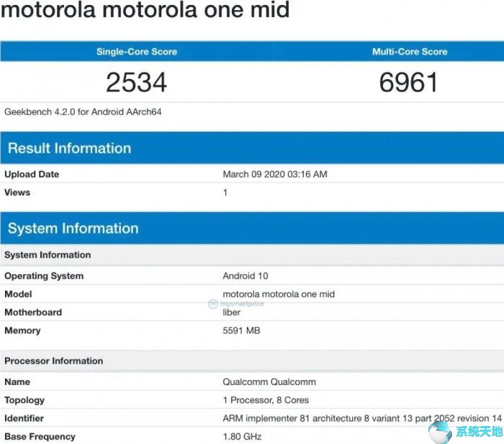Image resolution: width=504 pixels, height=444 pixels.
Task: Select the 'Identifier' label
Action: click(x=24, y=418)
